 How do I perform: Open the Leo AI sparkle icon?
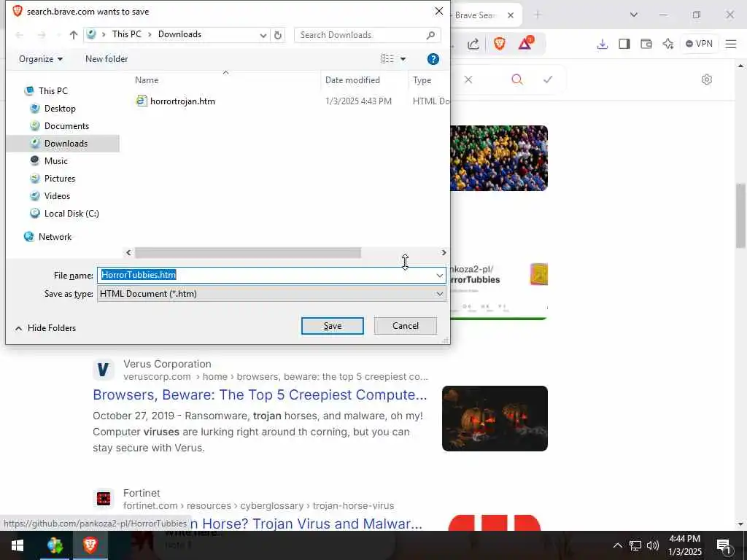pyautogui.click(x=668, y=44)
